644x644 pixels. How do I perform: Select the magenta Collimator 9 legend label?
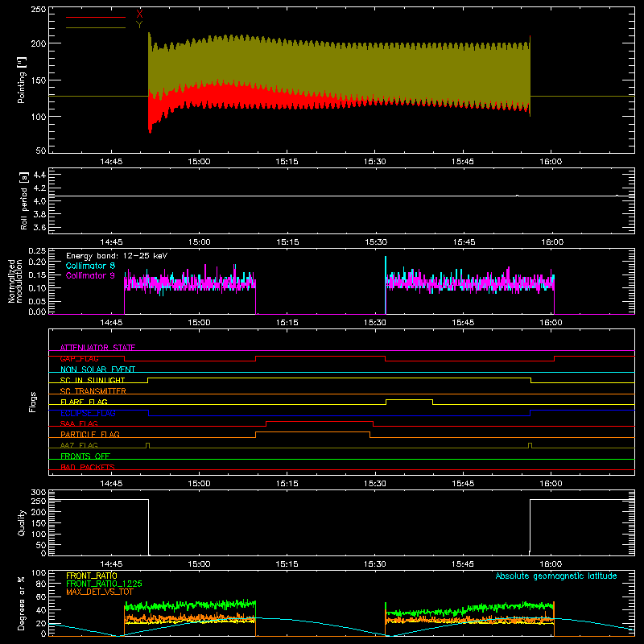(90, 275)
